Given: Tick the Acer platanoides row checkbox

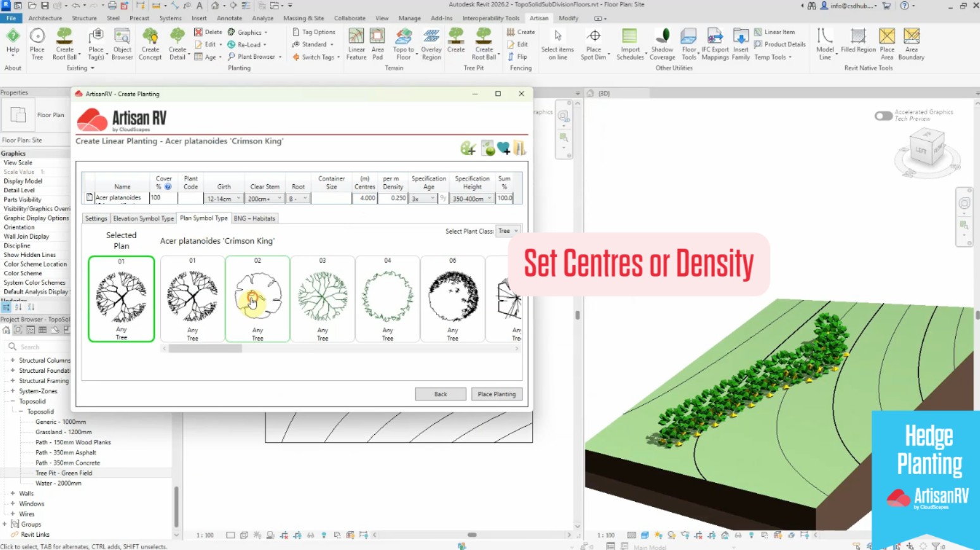Looking at the screenshot, I should [x=89, y=197].
